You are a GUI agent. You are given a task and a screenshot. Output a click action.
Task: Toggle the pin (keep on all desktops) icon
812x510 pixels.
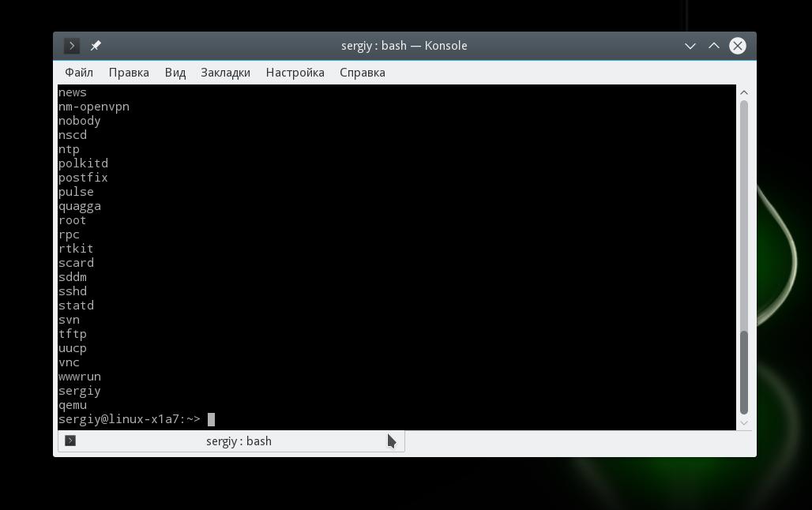pos(96,46)
